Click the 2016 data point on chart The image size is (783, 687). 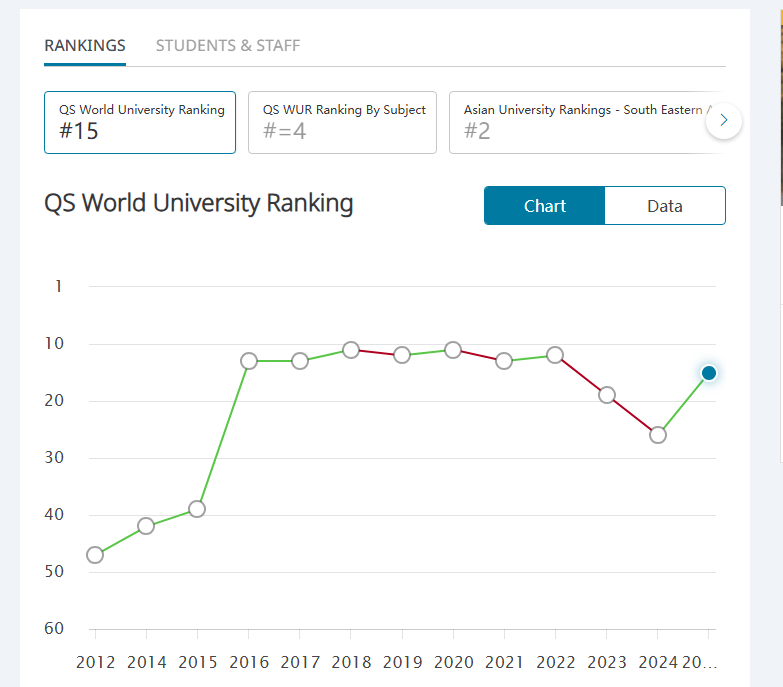pyautogui.click(x=249, y=360)
